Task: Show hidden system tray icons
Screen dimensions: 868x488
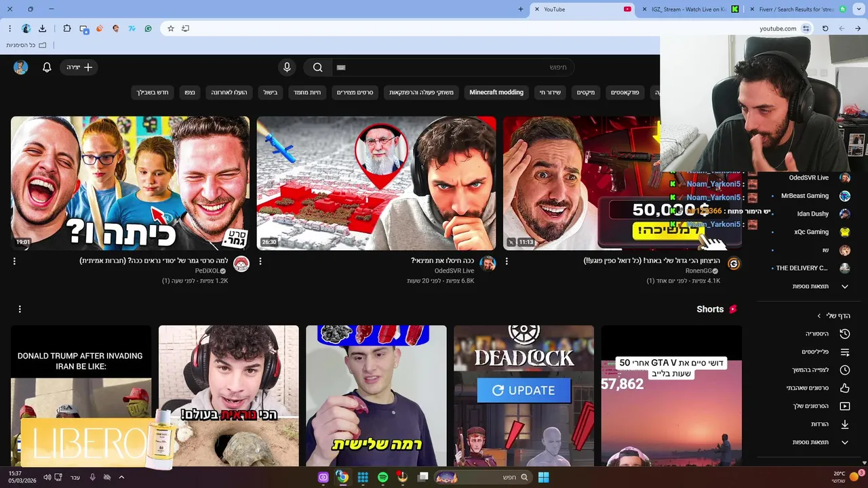Action: (x=121, y=477)
